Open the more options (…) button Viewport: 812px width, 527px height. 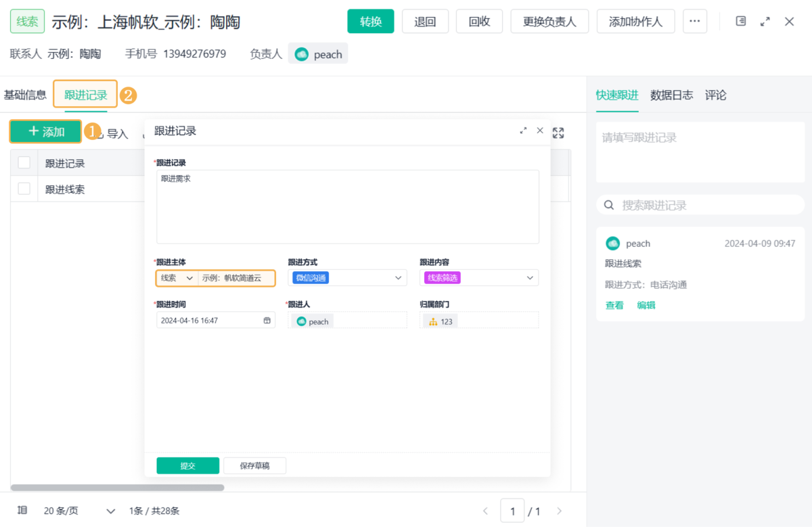[695, 22]
